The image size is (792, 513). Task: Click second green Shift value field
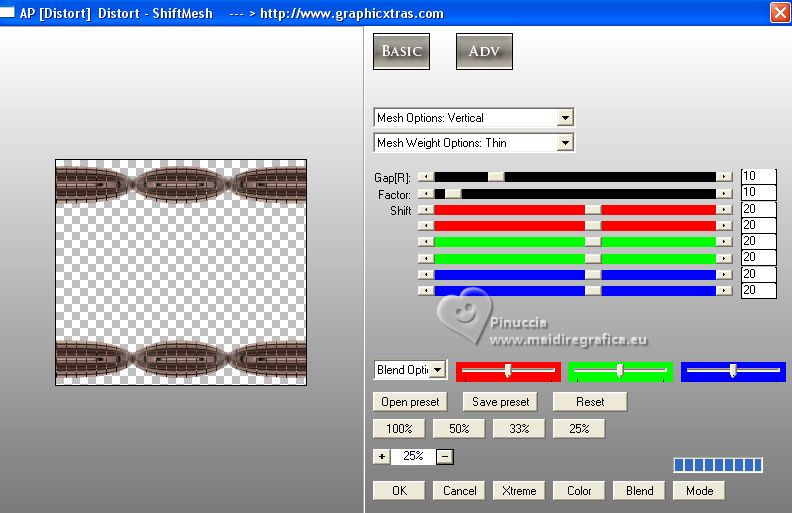(x=758, y=258)
